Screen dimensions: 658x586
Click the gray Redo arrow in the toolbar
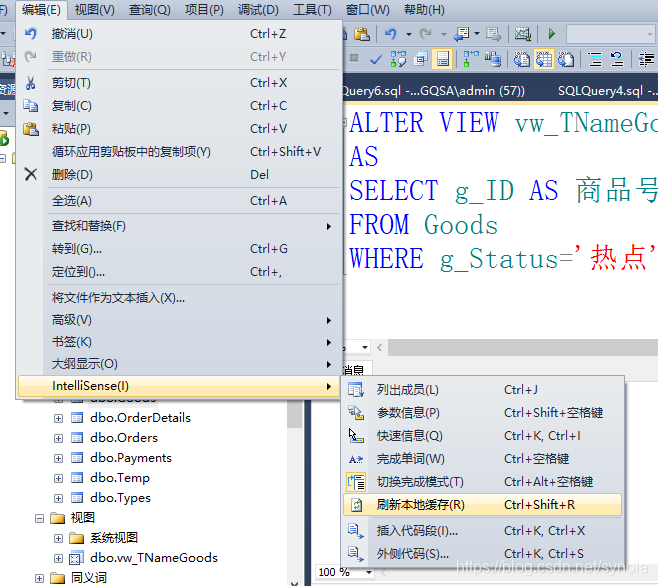point(426,34)
